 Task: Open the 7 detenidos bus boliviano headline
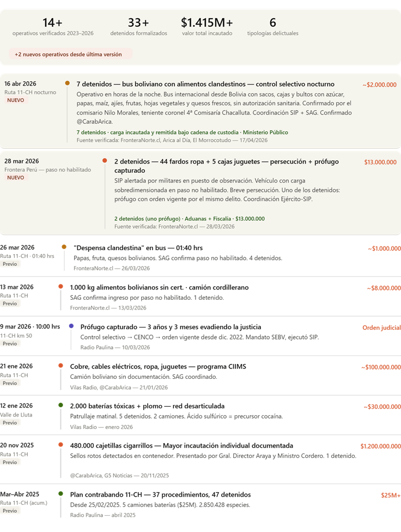pos(205,84)
